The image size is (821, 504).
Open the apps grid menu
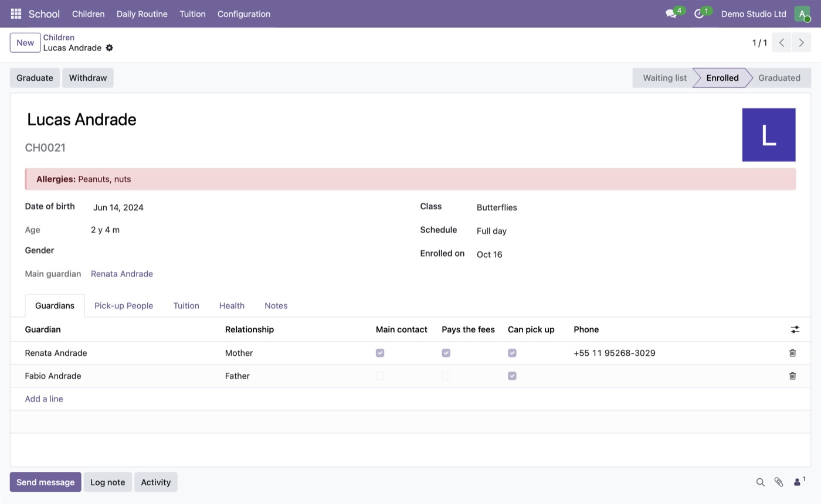[x=16, y=13]
